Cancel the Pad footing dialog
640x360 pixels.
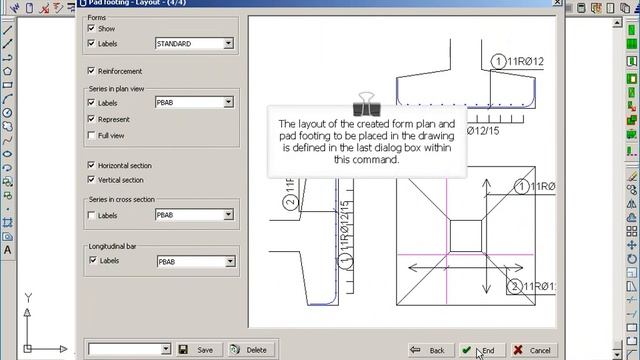(533, 350)
